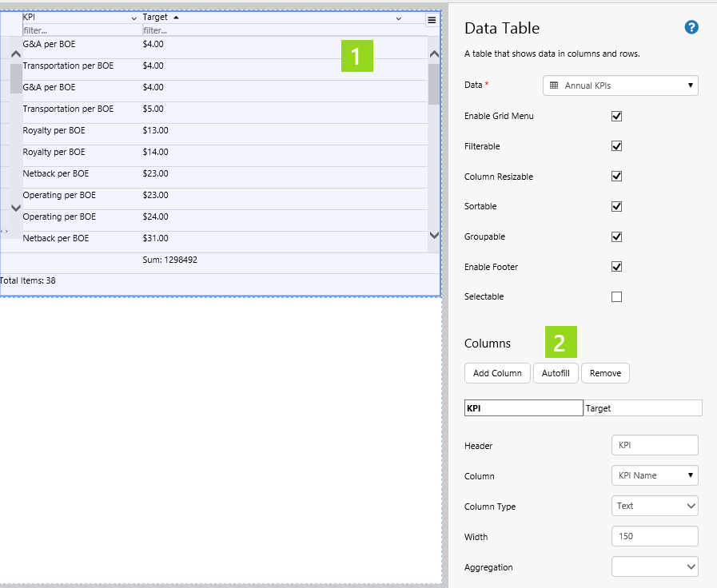Disable the Sortable checkbox

click(616, 206)
